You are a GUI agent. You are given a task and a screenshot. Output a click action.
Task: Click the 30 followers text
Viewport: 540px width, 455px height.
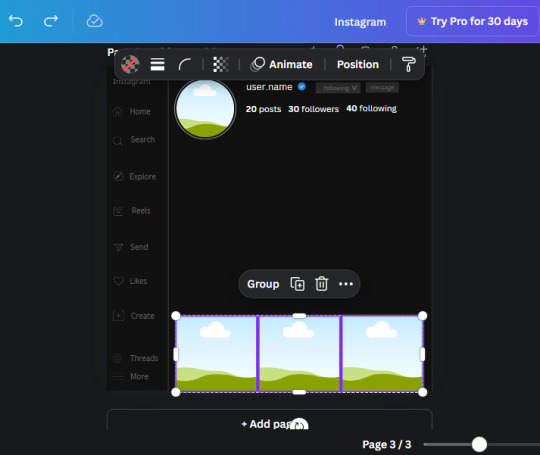click(313, 109)
